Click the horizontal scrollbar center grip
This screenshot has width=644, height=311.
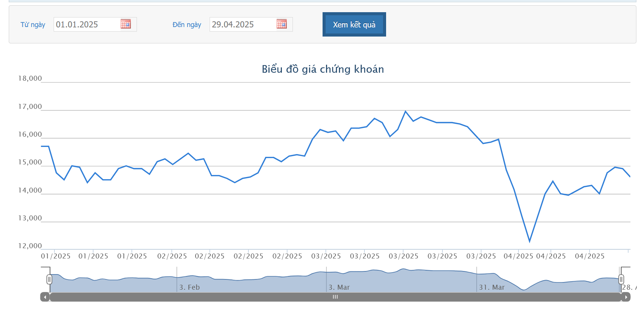coord(335,297)
